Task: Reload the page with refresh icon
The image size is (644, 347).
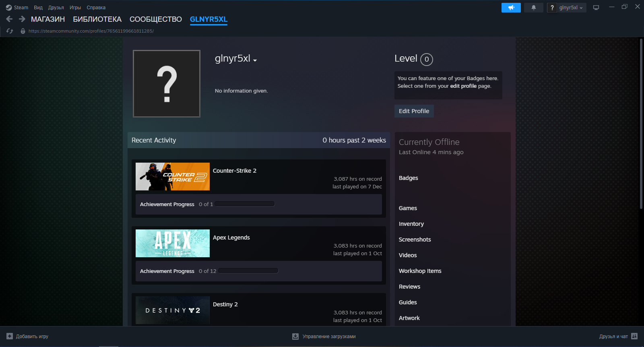Action: click(x=10, y=31)
